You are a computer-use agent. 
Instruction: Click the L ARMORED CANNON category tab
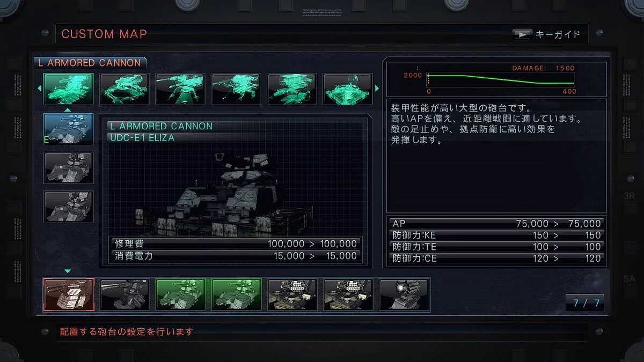click(x=90, y=63)
